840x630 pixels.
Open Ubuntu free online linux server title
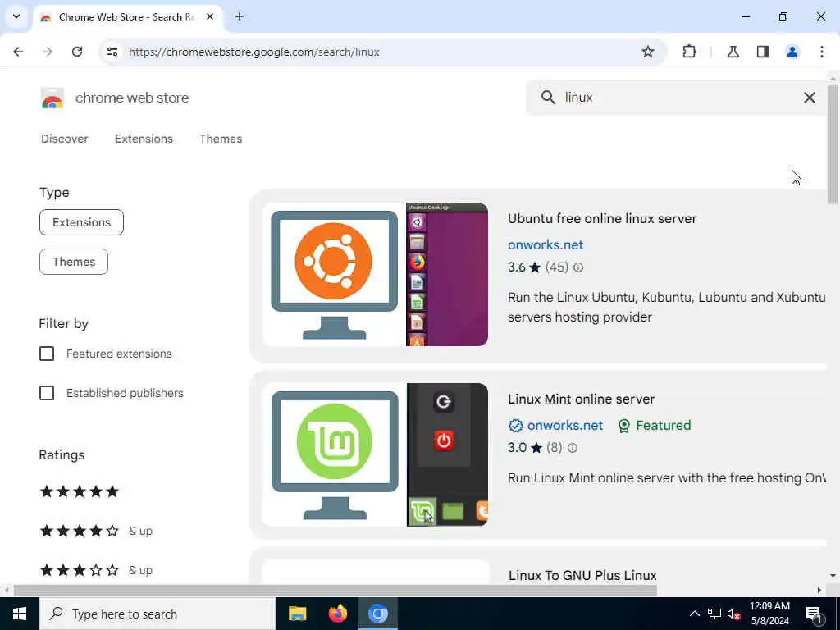point(602,218)
